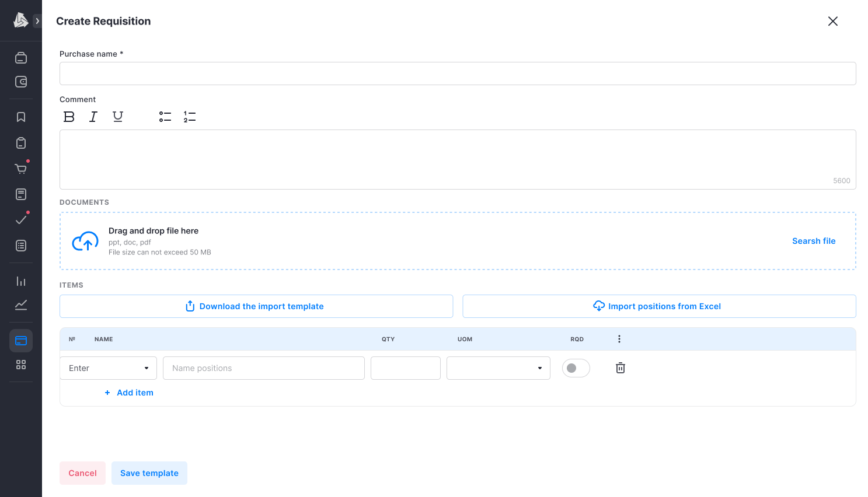
Task: Insert a numbered list in comment
Action: pos(190,117)
